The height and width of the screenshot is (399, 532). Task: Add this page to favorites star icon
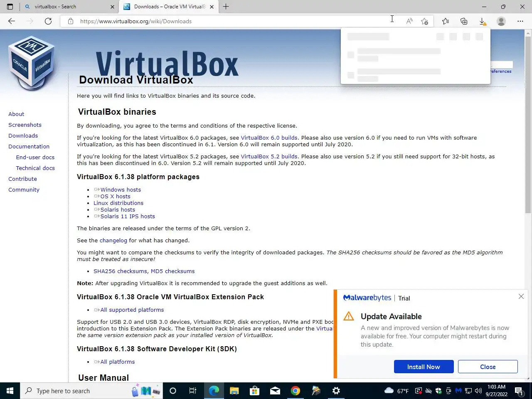pos(424,21)
